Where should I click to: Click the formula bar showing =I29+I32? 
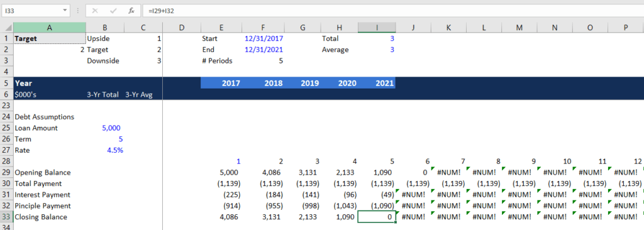tap(392, 11)
